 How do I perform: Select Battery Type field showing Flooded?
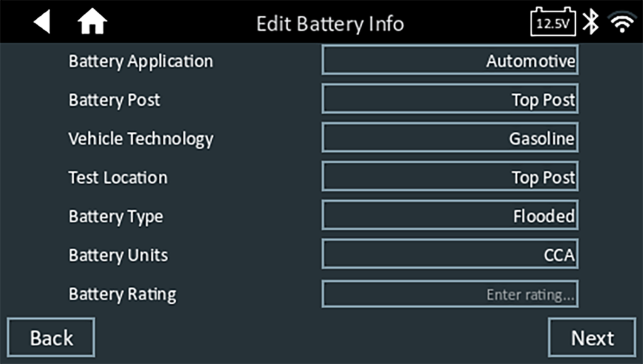(450, 217)
